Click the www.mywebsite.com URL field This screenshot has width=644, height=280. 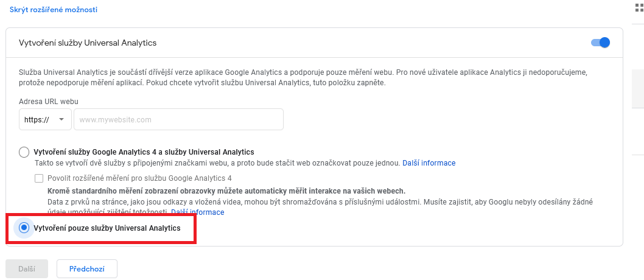(179, 119)
